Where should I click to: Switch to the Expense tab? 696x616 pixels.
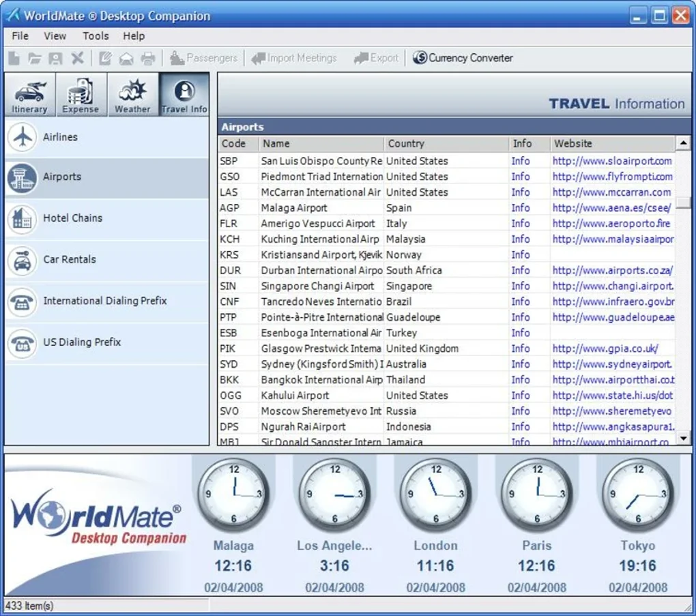point(81,95)
